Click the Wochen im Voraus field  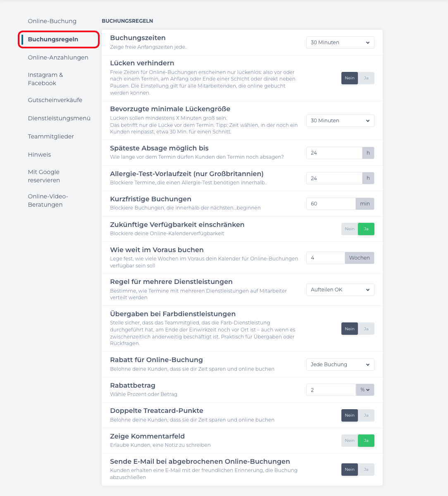click(325, 258)
